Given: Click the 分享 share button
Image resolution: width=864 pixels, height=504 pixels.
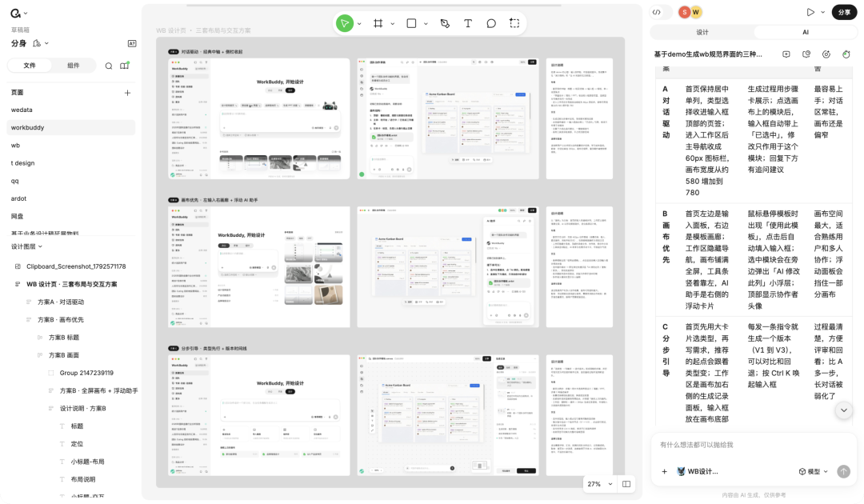Looking at the screenshot, I should coord(844,12).
